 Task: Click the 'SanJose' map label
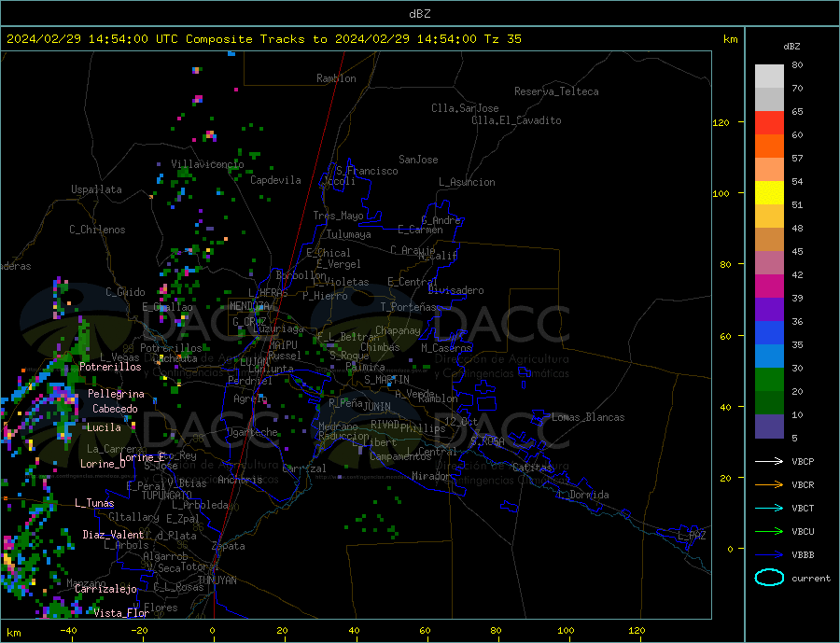point(418,160)
